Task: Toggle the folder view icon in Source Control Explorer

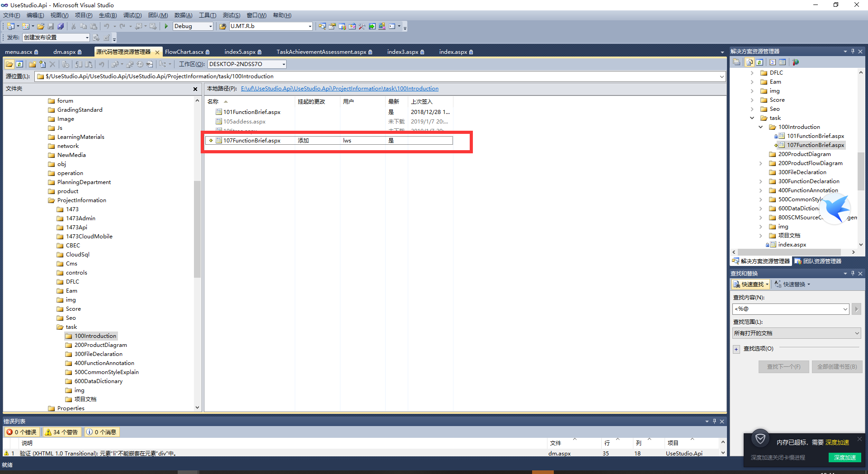Action: coord(9,64)
